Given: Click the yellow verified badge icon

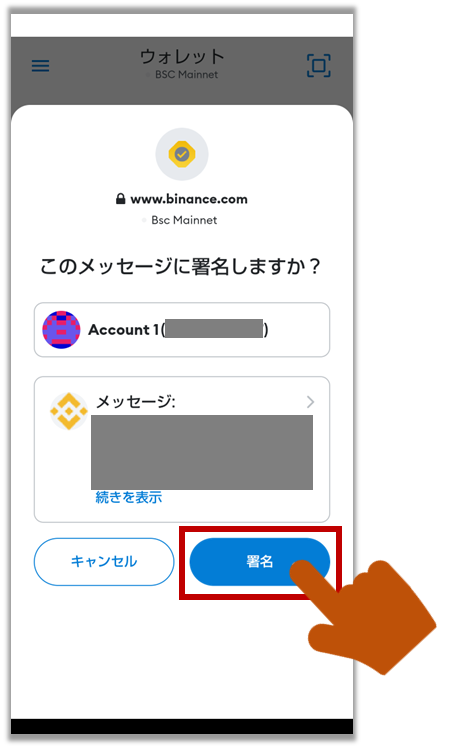Looking at the screenshot, I should 182,154.
